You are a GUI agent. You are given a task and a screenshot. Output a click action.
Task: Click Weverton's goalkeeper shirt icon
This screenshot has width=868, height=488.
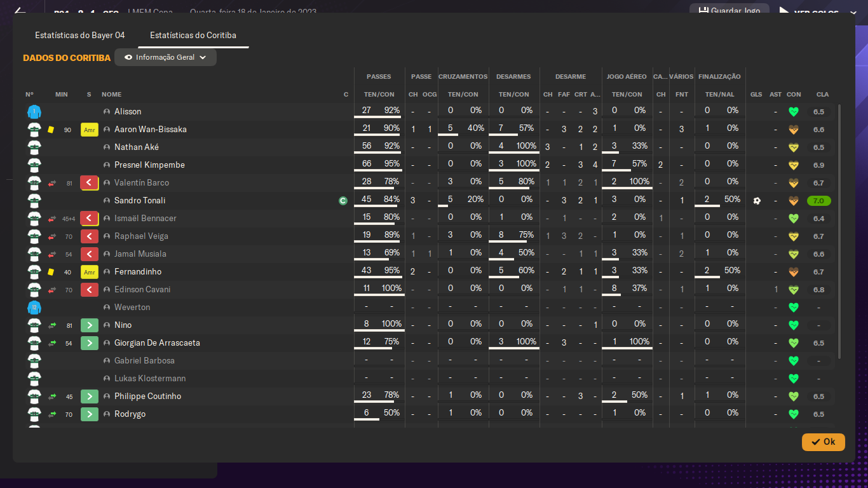34,308
